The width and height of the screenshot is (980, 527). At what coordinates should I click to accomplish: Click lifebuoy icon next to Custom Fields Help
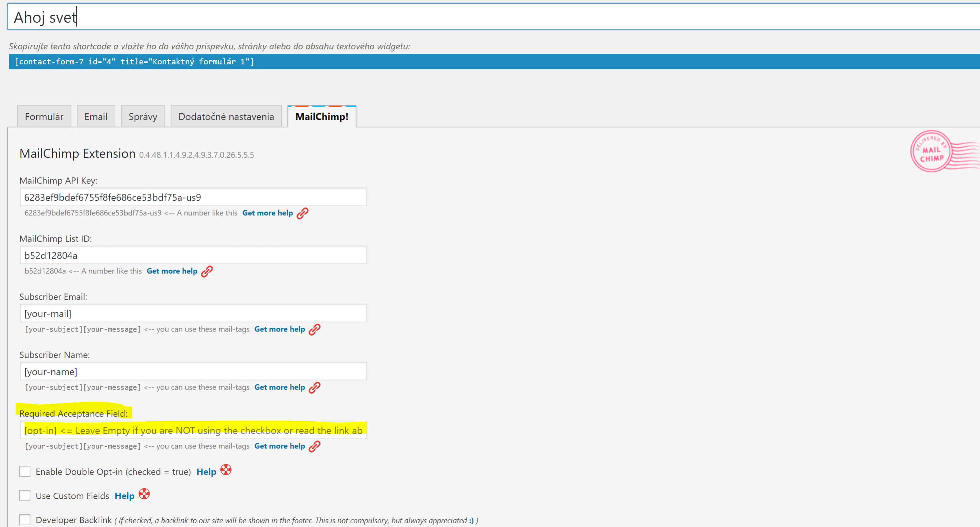[x=144, y=494]
